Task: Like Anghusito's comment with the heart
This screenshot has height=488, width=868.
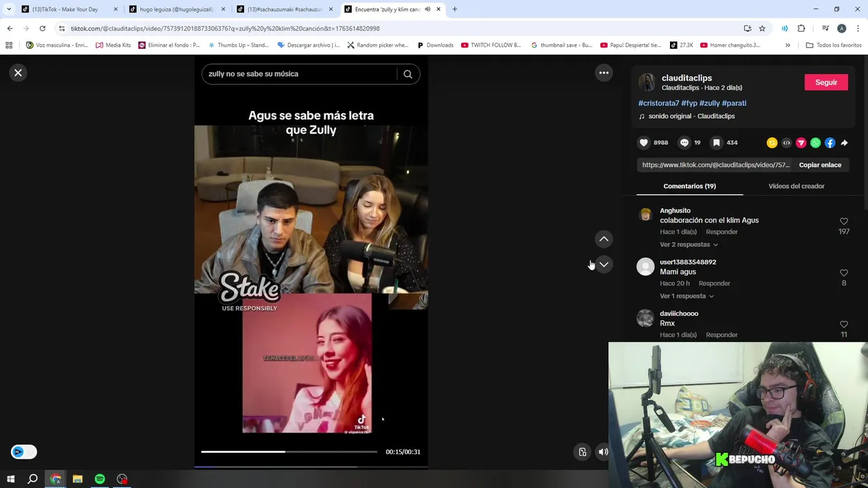Action: [x=844, y=221]
